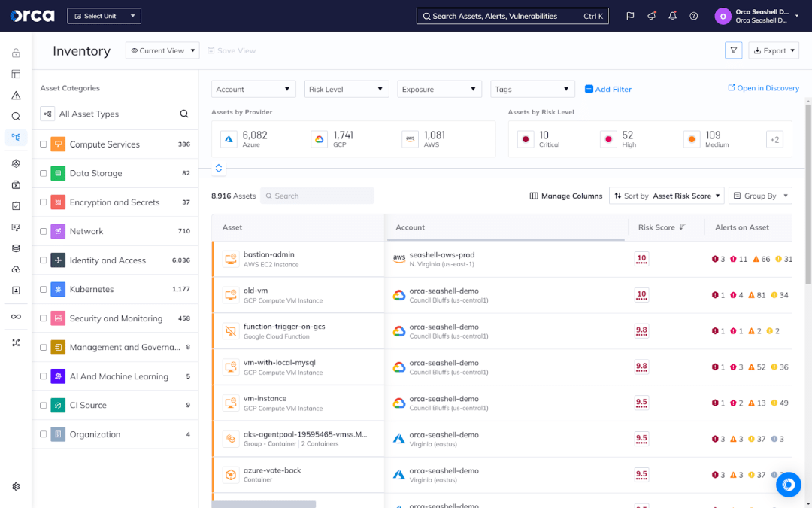Image resolution: width=812 pixels, height=508 pixels.
Task: Open the cloud upload sidebar icon
Action: pyautogui.click(x=16, y=269)
